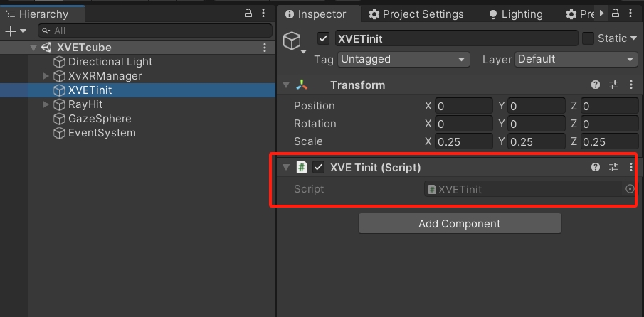
Task: Click the Inspector panel lock icon
Action: [615, 13]
